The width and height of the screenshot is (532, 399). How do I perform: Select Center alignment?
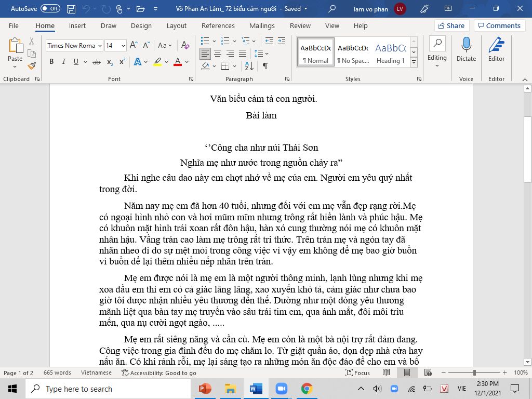coord(218,54)
